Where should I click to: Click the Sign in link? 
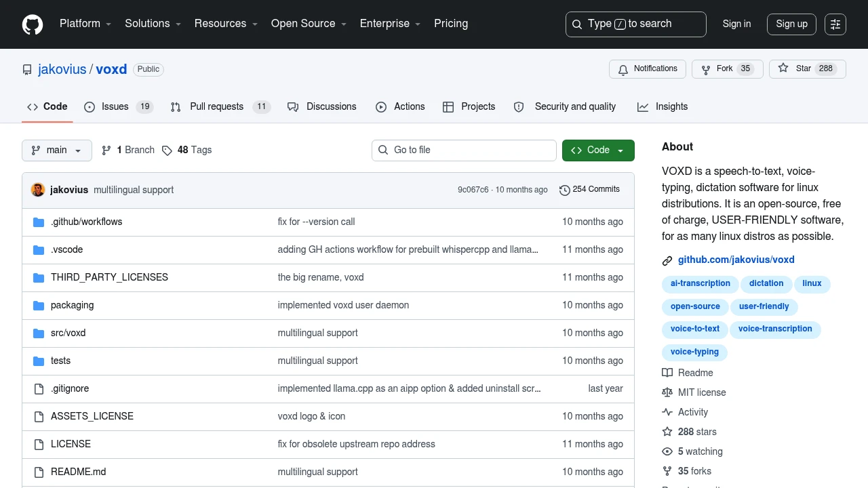736,24
